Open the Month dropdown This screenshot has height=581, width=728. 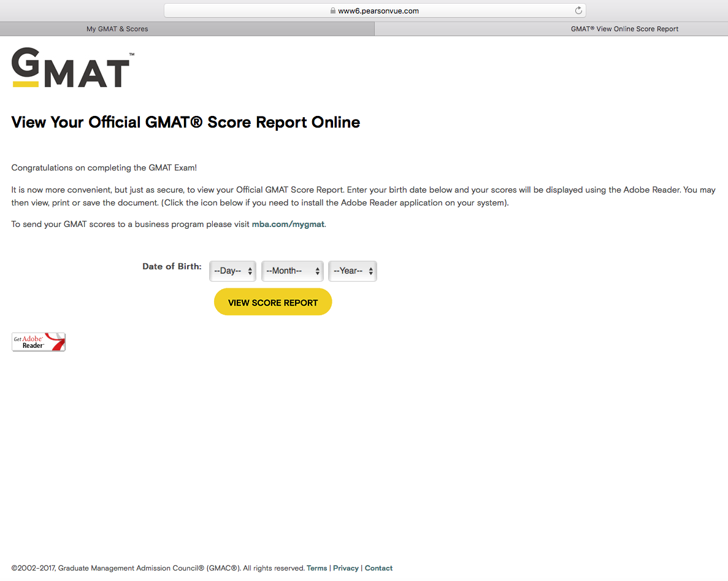pyautogui.click(x=292, y=271)
